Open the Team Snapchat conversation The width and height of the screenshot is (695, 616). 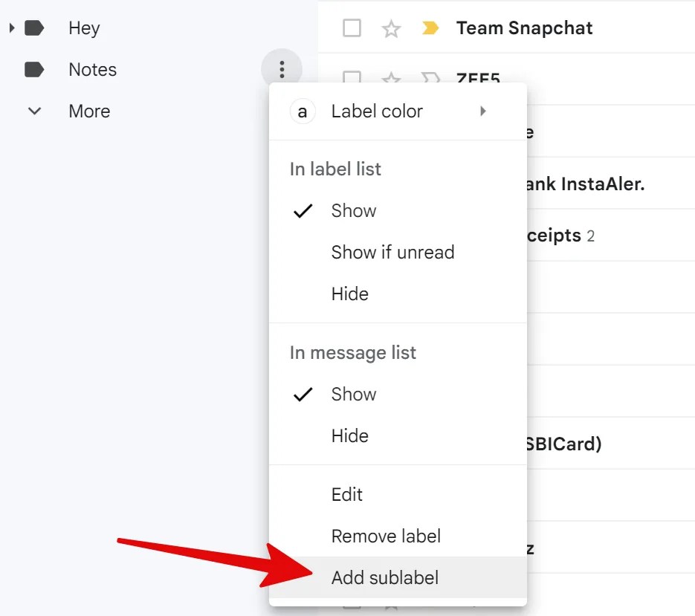pos(523,27)
